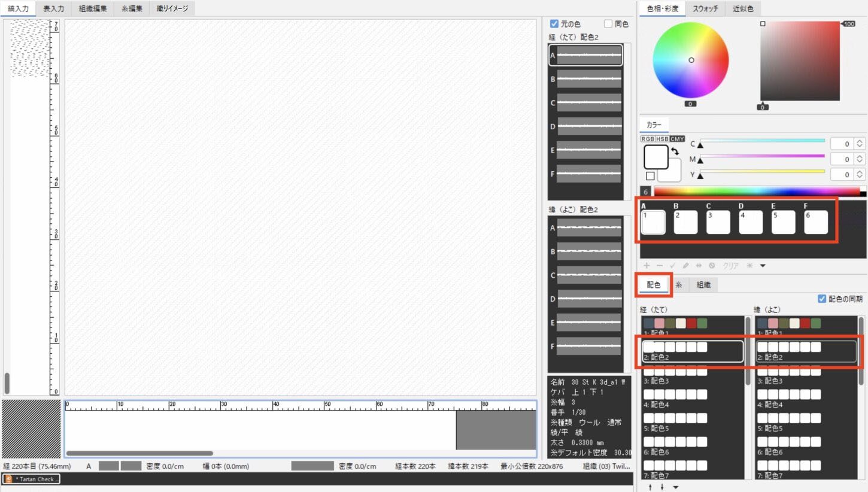Open the スウォッチ tab

point(705,8)
